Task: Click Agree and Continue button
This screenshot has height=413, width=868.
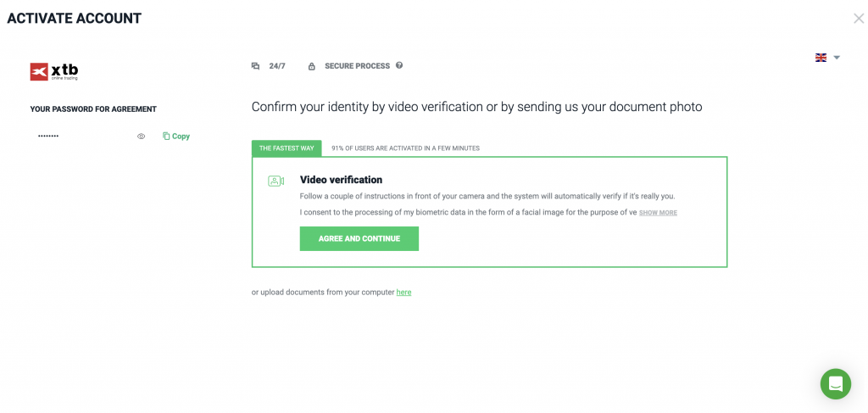Action: [x=359, y=238]
